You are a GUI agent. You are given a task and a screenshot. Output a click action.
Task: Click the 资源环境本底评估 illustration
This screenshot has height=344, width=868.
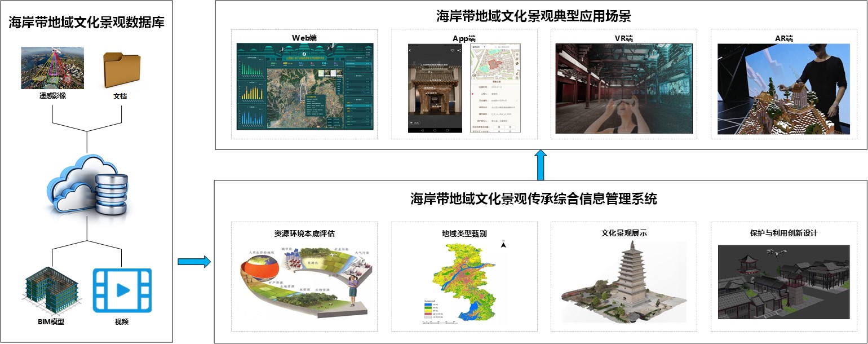304,279
